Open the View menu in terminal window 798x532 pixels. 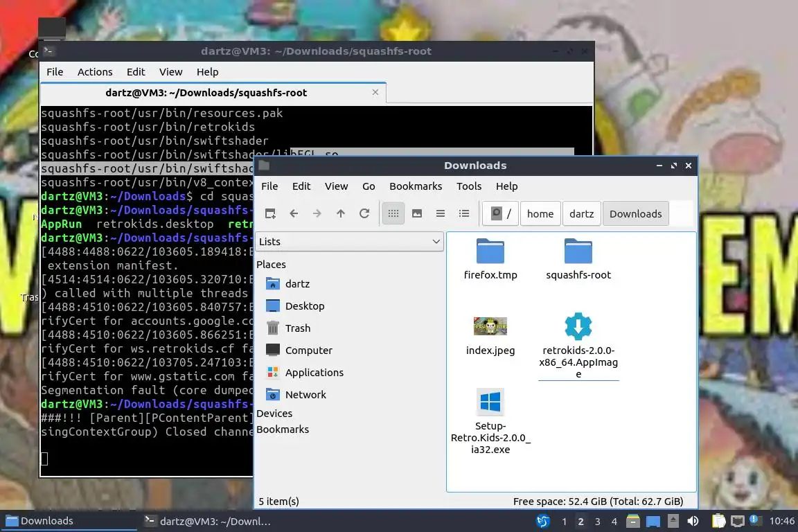coord(170,72)
